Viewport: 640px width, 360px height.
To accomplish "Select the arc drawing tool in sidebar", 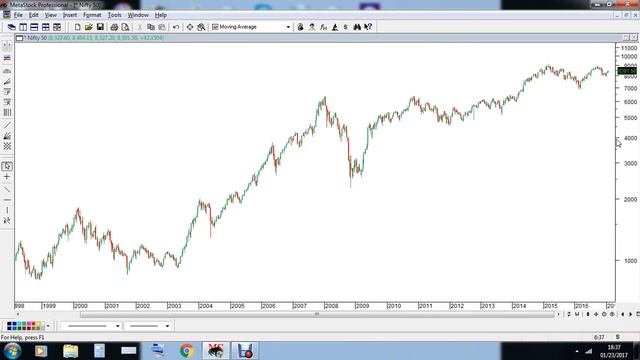I will coord(7,71).
